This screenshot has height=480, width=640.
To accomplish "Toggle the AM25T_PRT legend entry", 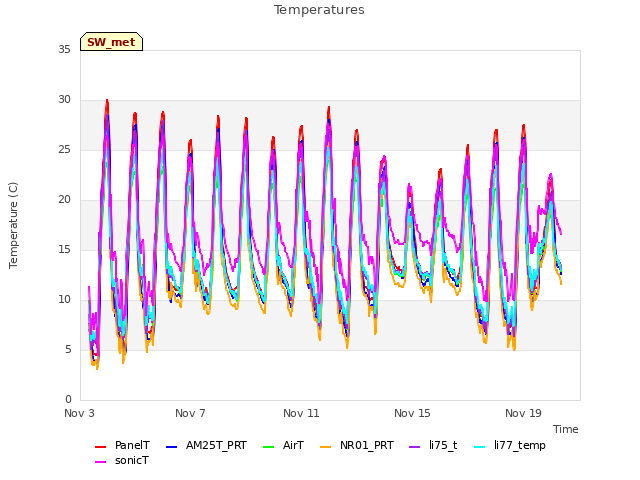I will 207,445.
